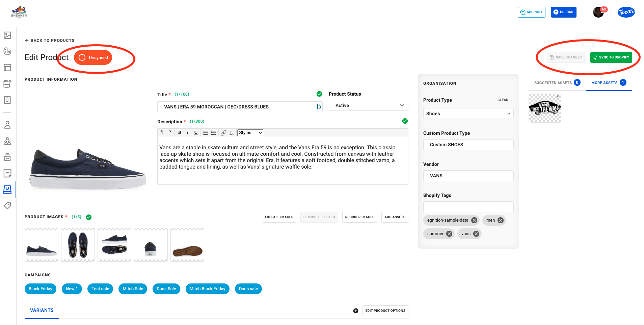The width and height of the screenshot is (644, 325).
Task: Click the Support button
Action: pyautogui.click(x=532, y=12)
